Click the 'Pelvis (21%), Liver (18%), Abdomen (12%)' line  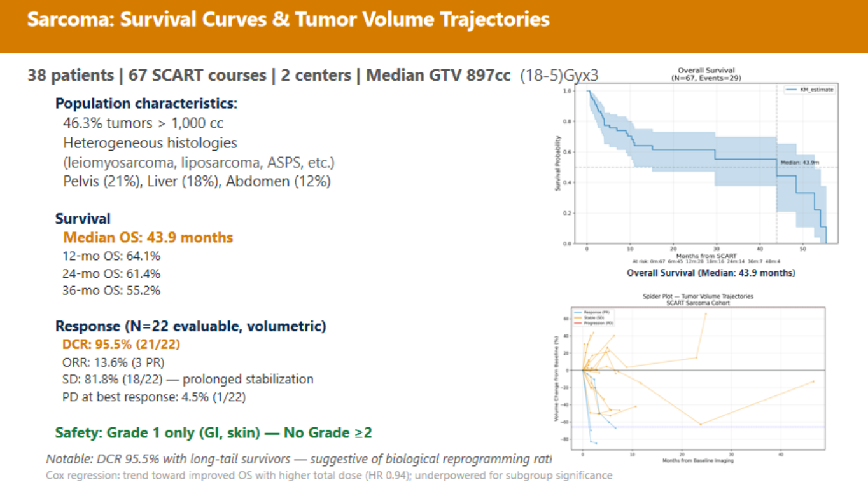click(197, 181)
